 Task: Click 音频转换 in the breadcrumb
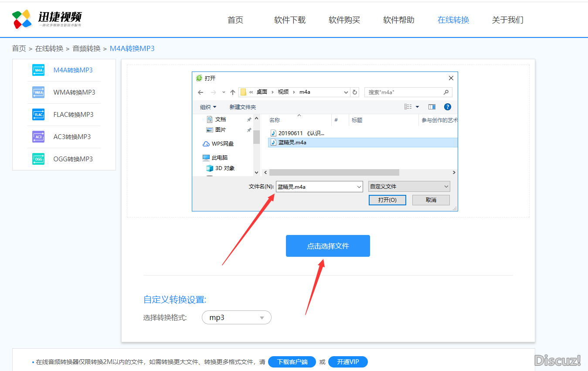pyautogui.click(x=86, y=48)
